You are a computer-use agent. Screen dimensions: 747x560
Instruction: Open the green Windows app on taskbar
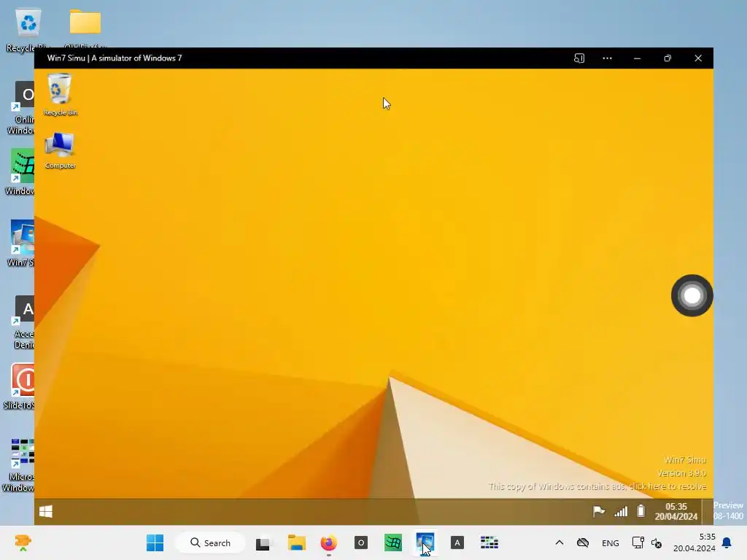tap(393, 542)
